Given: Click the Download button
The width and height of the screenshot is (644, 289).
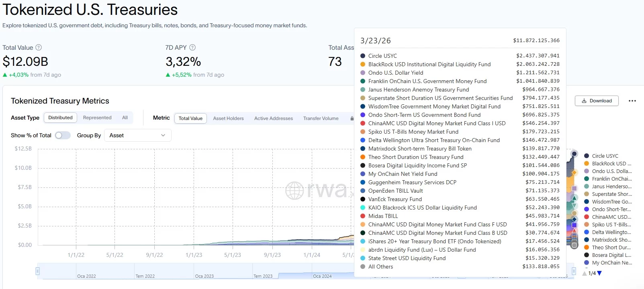Looking at the screenshot, I should coord(597,101).
